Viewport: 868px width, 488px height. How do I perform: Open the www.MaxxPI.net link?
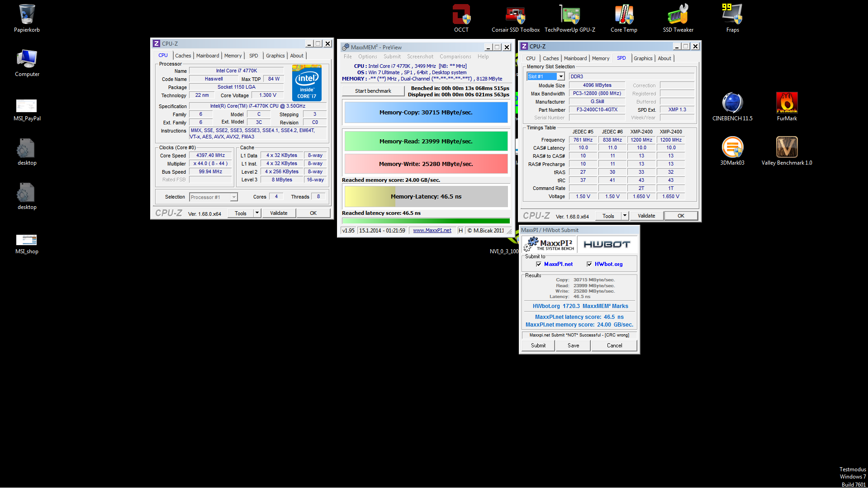(x=432, y=231)
